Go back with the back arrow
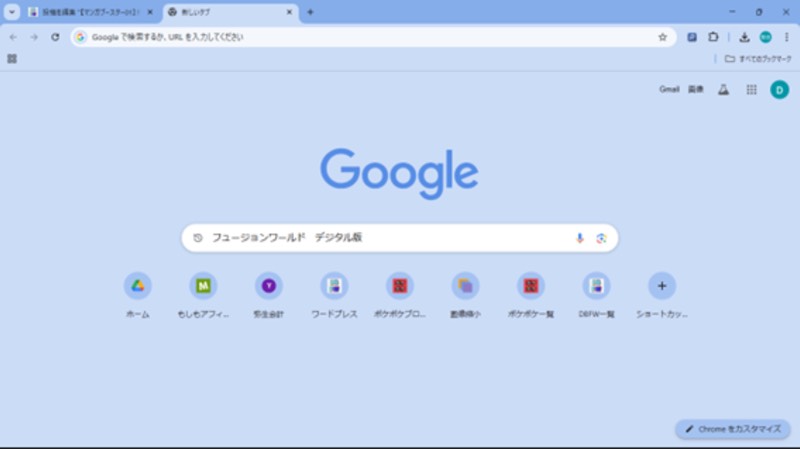The height and width of the screenshot is (449, 800). pyautogui.click(x=13, y=37)
